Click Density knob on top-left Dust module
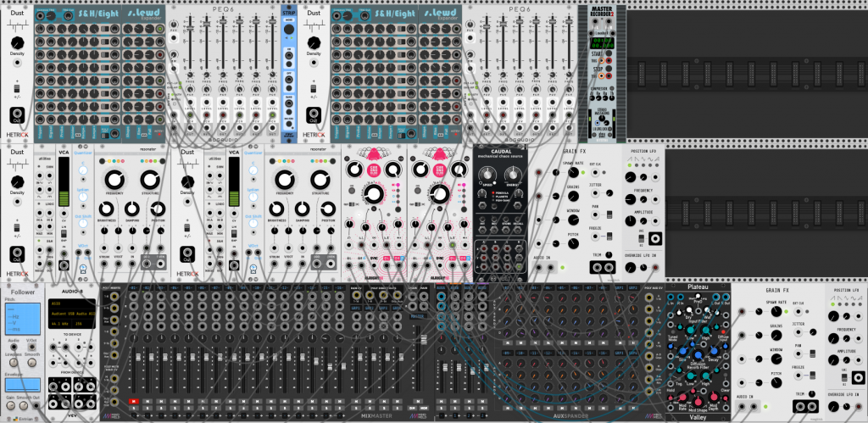The image size is (868, 423). click(x=17, y=42)
